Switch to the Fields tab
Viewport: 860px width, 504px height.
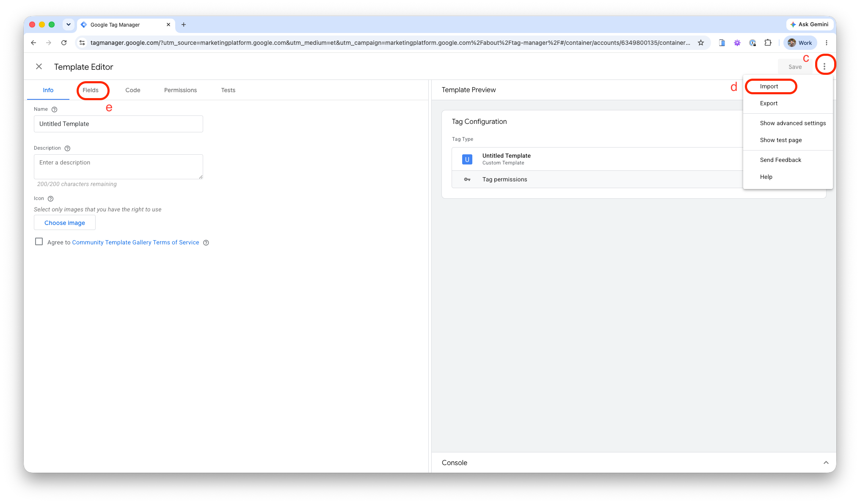[91, 90]
